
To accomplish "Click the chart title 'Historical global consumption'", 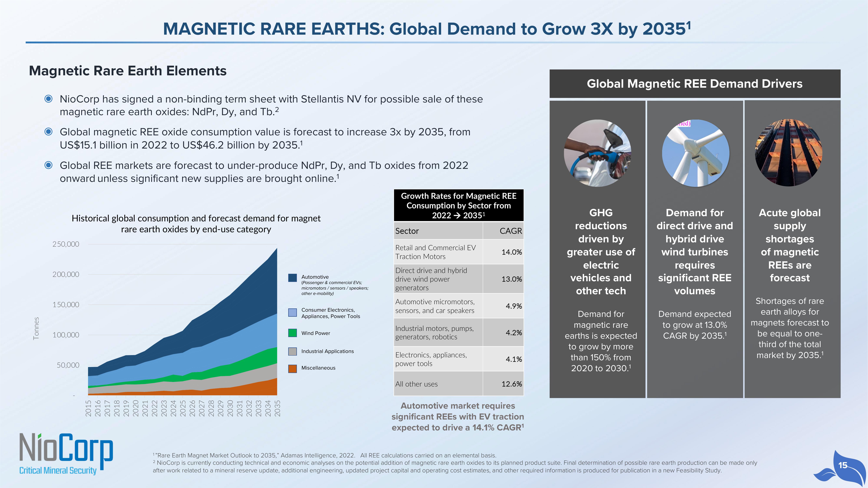I will 196,224.
